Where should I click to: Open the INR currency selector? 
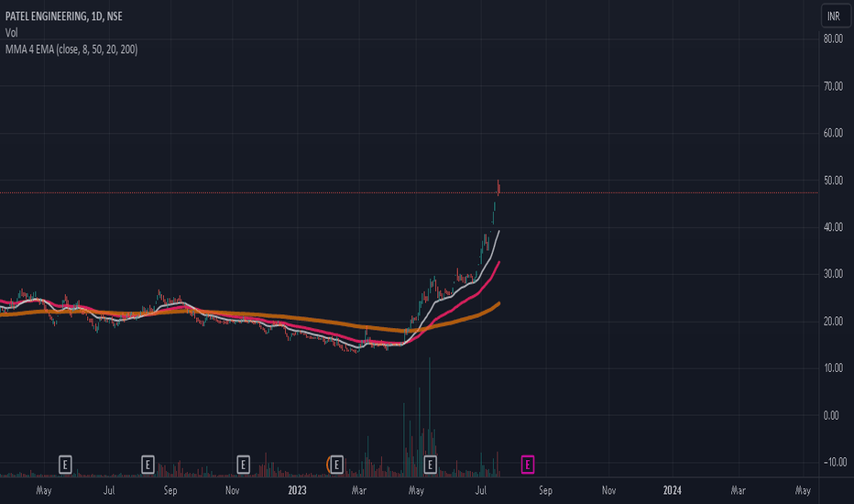pyautogui.click(x=835, y=16)
